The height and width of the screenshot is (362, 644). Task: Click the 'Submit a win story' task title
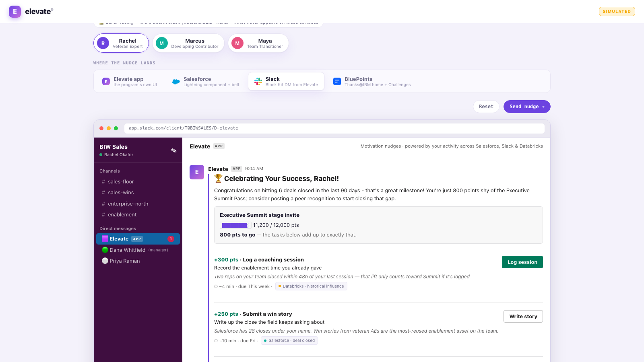click(267, 314)
